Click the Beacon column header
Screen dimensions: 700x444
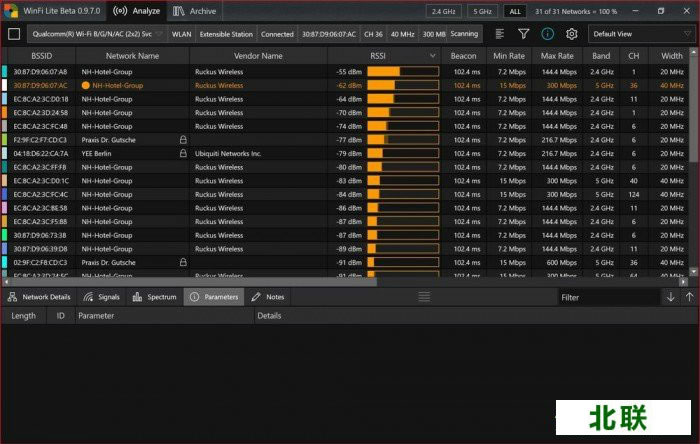point(463,56)
